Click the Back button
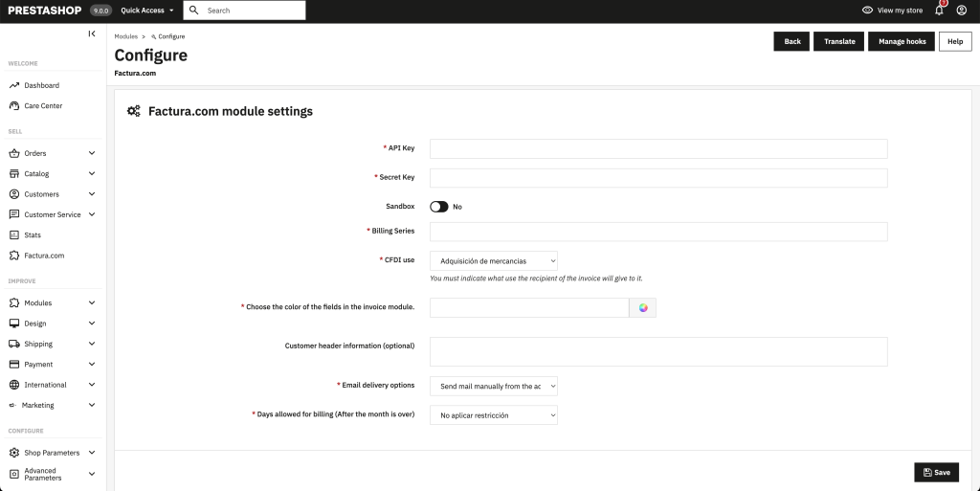This screenshot has width=980, height=491. pos(791,41)
